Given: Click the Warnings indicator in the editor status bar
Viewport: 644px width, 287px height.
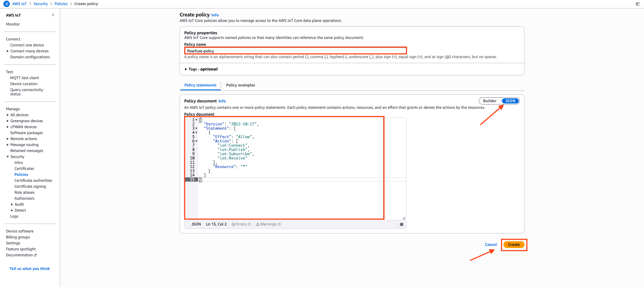Looking at the screenshot, I should click(268, 224).
